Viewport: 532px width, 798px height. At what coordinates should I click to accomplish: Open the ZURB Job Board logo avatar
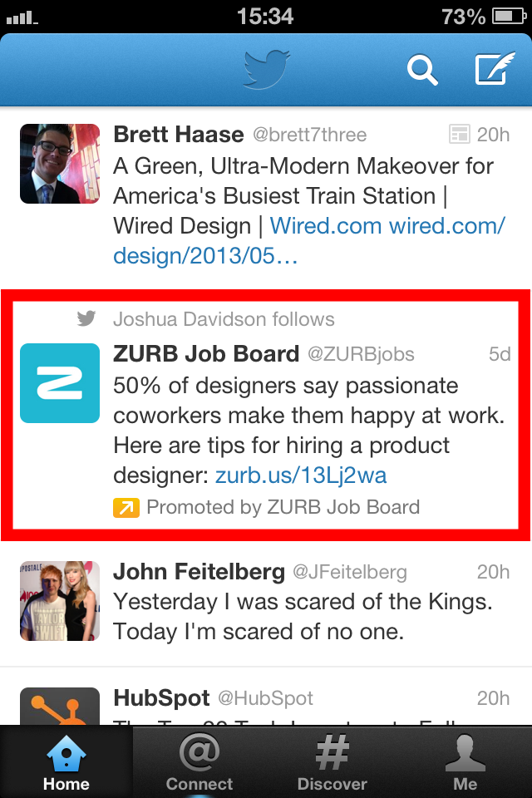point(60,382)
